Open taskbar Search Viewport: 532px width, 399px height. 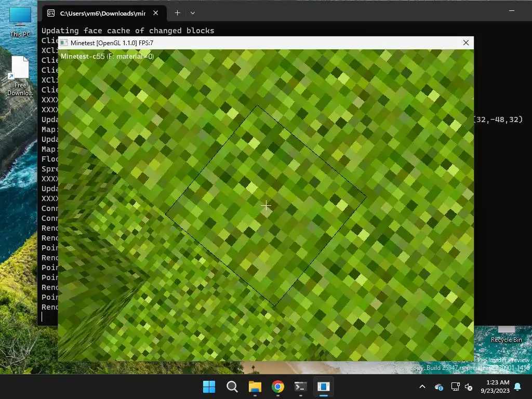(x=232, y=387)
